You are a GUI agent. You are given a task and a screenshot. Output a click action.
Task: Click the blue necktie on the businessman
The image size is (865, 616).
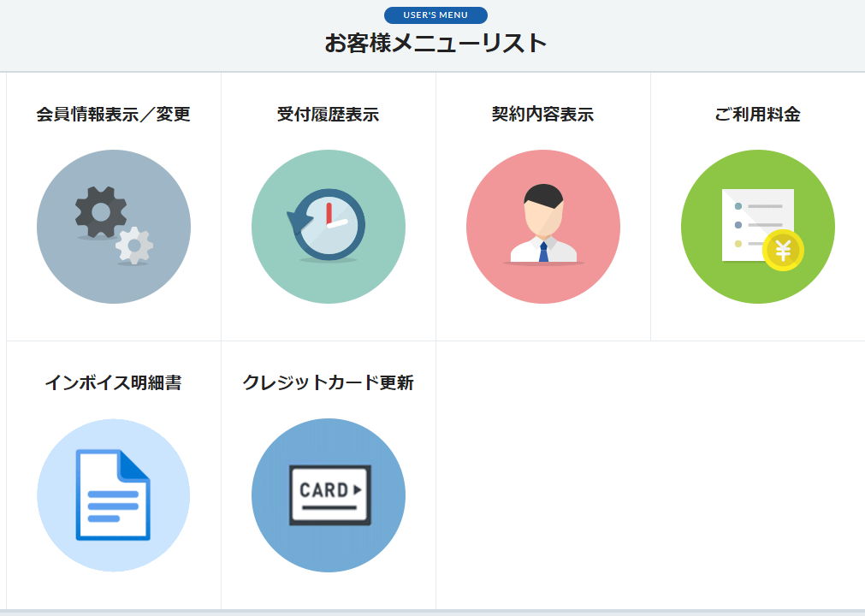point(543,252)
